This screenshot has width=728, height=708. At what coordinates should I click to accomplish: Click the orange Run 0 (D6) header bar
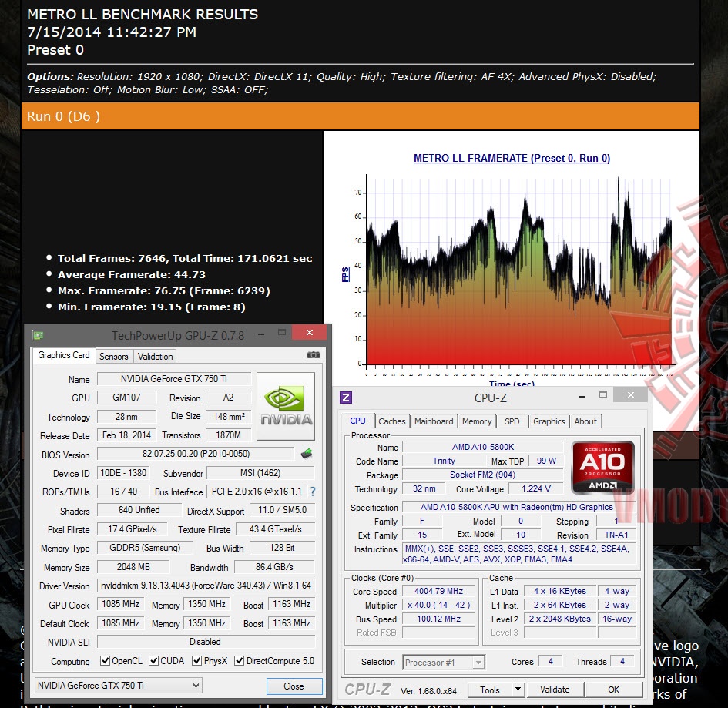(361, 116)
